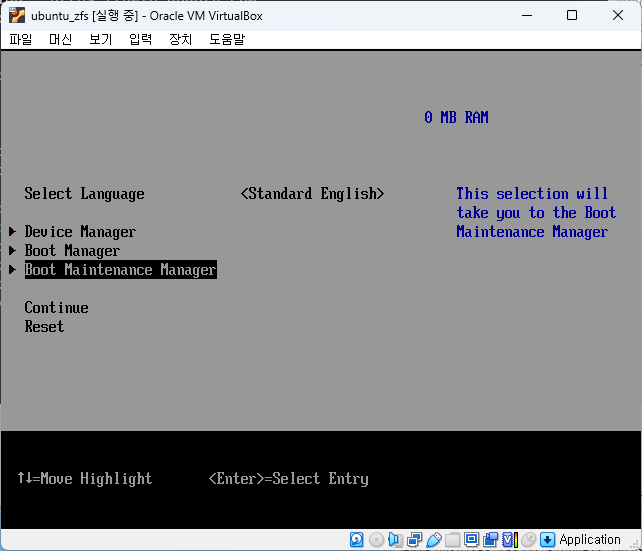Image resolution: width=642 pixels, height=551 pixels.
Task: Click the VirtualBox app icon in title bar
Action: 17,15
